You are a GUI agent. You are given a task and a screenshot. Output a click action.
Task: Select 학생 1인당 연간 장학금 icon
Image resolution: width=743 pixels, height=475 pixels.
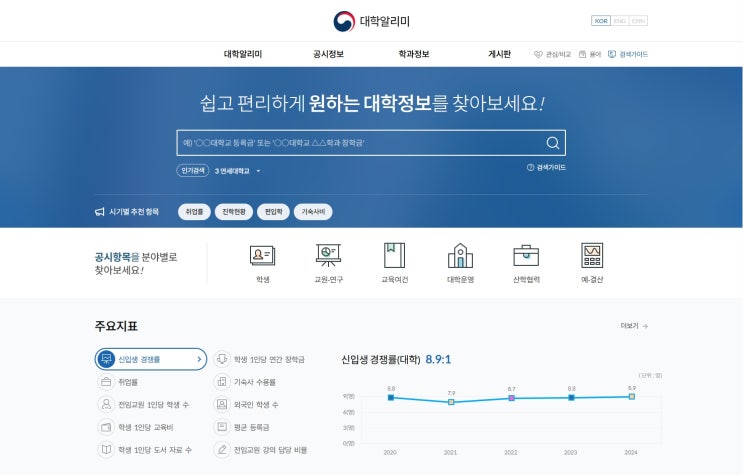(x=222, y=359)
